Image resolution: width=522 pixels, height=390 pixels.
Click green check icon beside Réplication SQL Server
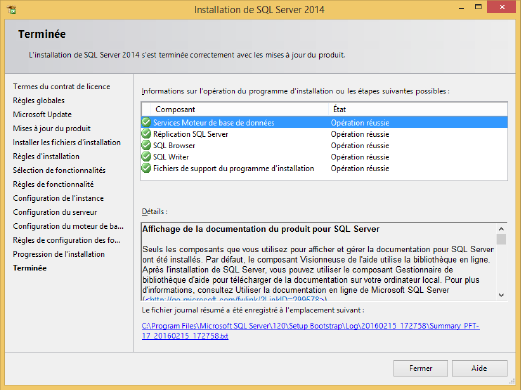(146, 134)
